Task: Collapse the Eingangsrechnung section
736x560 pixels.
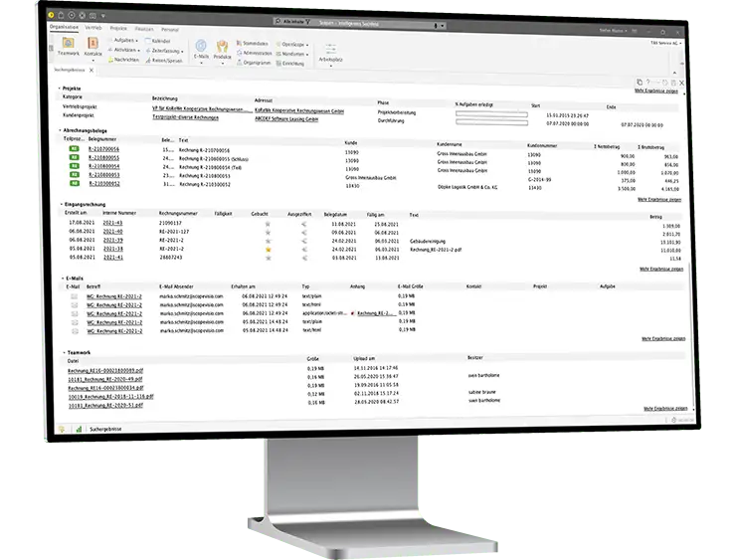Action: [x=61, y=204]
